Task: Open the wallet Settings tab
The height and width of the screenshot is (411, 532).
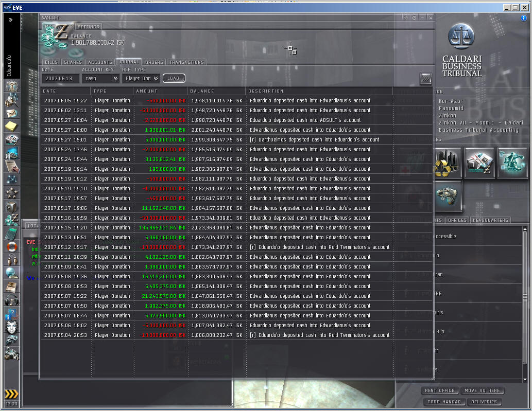Action: 89,27
